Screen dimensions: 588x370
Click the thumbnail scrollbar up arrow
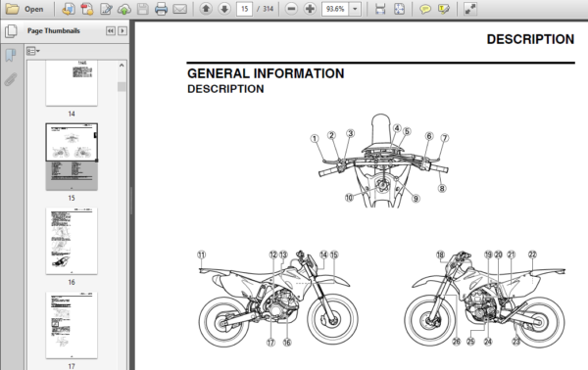coord(122,66)
